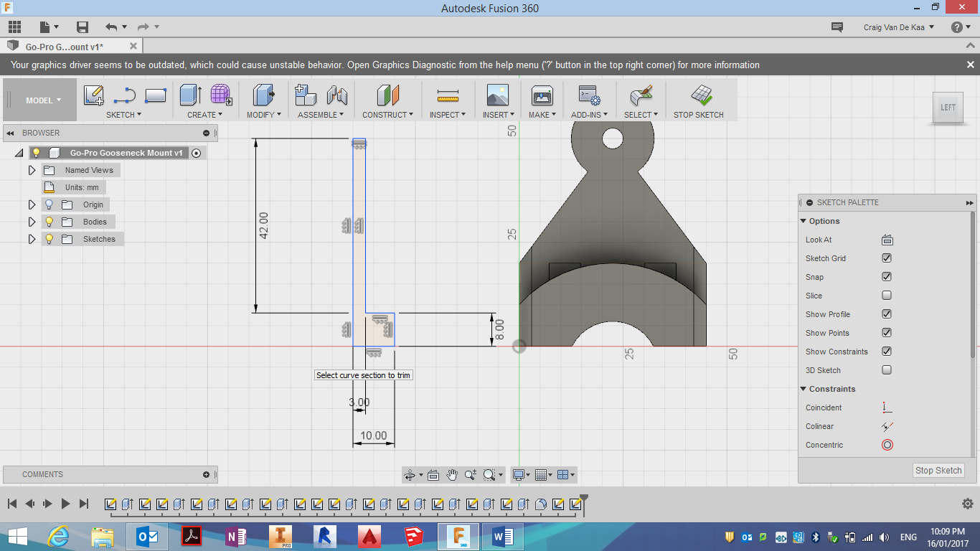Dismiss the graphics driver warning banner
This screenshot has height=551, width=980.
click(970, 65)
